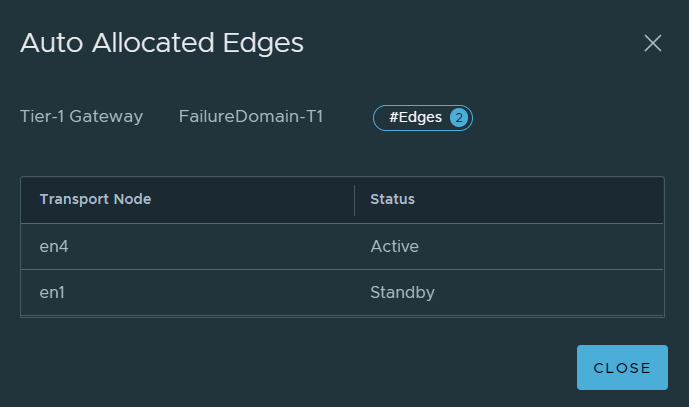Click the blue CLOSE button
Image resolution: width=689 pixels, height=407 pixels.
pyautogui.click(x=622, y=367)
